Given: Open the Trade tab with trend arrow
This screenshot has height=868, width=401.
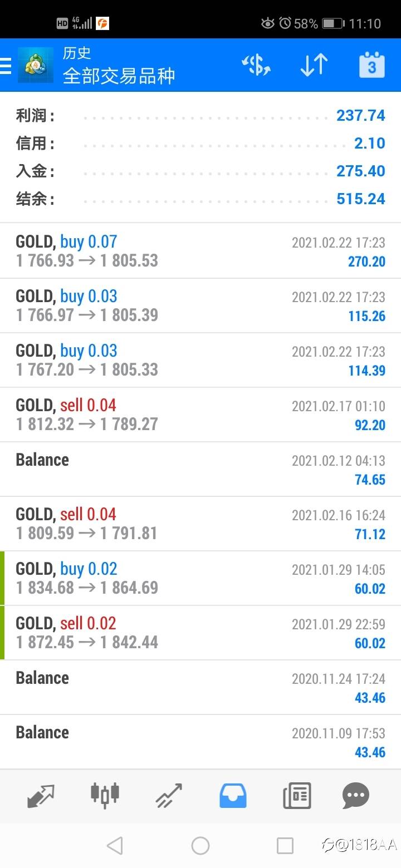Looking at the screenshot, I should click(x=169, y=796).
